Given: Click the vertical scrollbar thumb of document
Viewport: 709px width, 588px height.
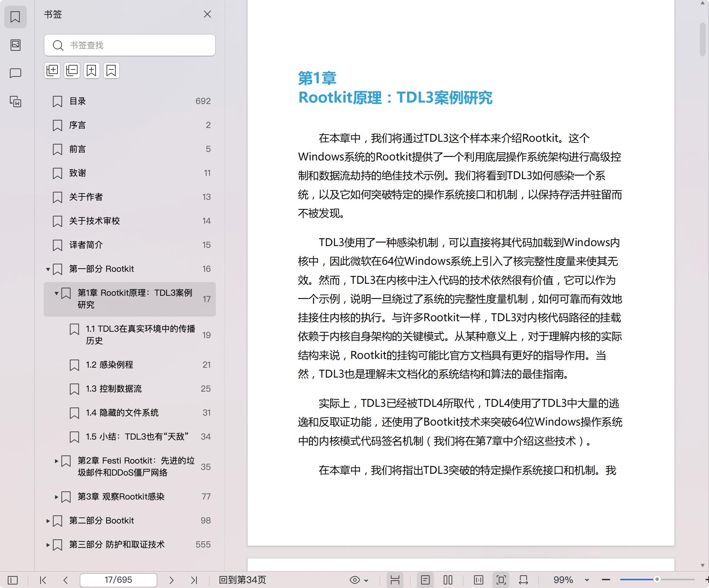Looking at the screenshot, I should pos(703,39).
